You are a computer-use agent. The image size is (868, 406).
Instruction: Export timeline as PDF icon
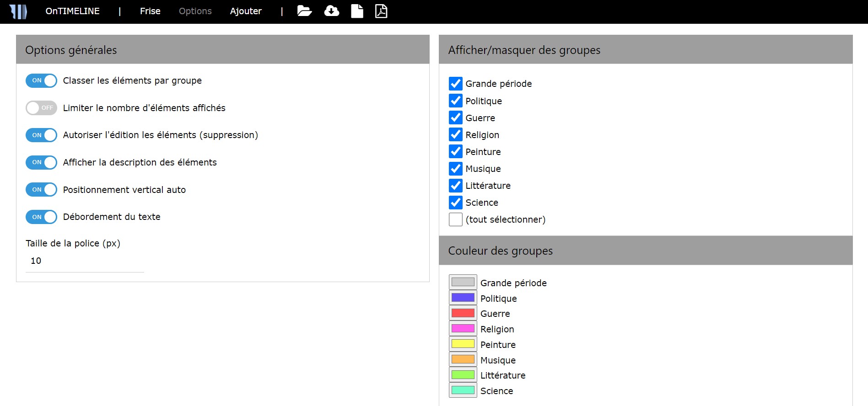tap(381, 11)
